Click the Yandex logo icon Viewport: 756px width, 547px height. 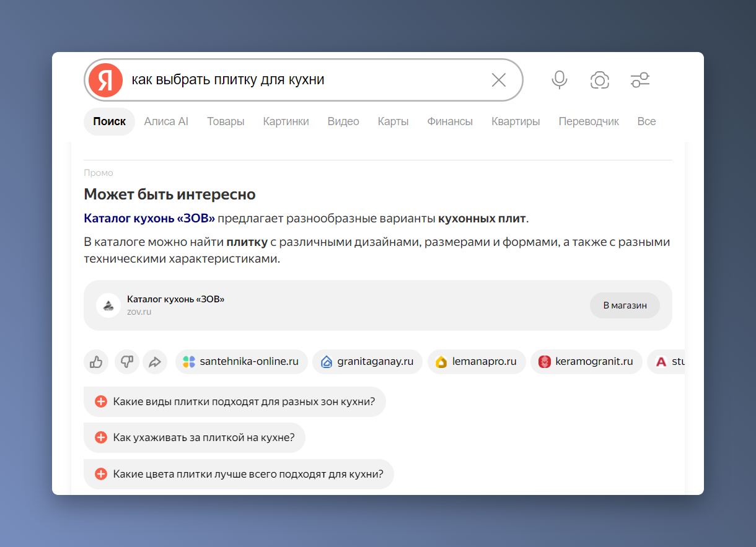pyautogui.click(x=105, y=80)
